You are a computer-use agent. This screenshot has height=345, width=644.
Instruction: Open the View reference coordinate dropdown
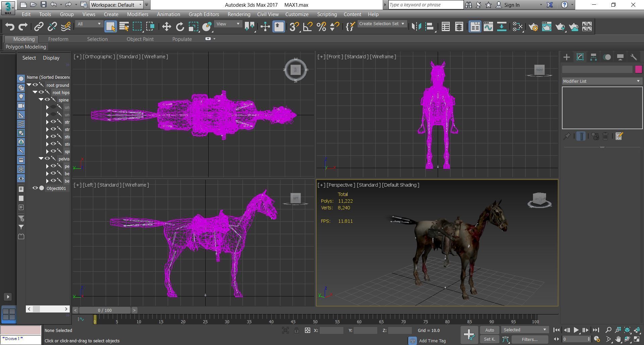(x=228, y=24)
